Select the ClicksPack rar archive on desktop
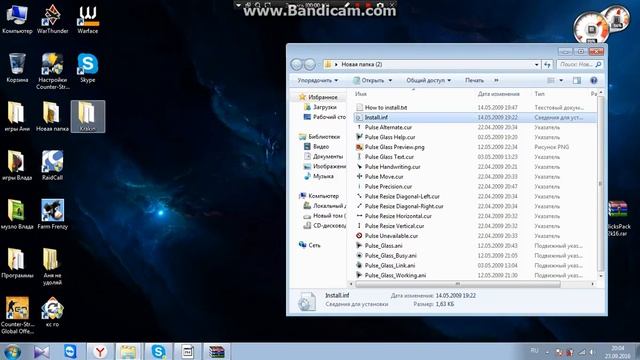This screenshot has height=360, width=640. click(x=618, y=218)
